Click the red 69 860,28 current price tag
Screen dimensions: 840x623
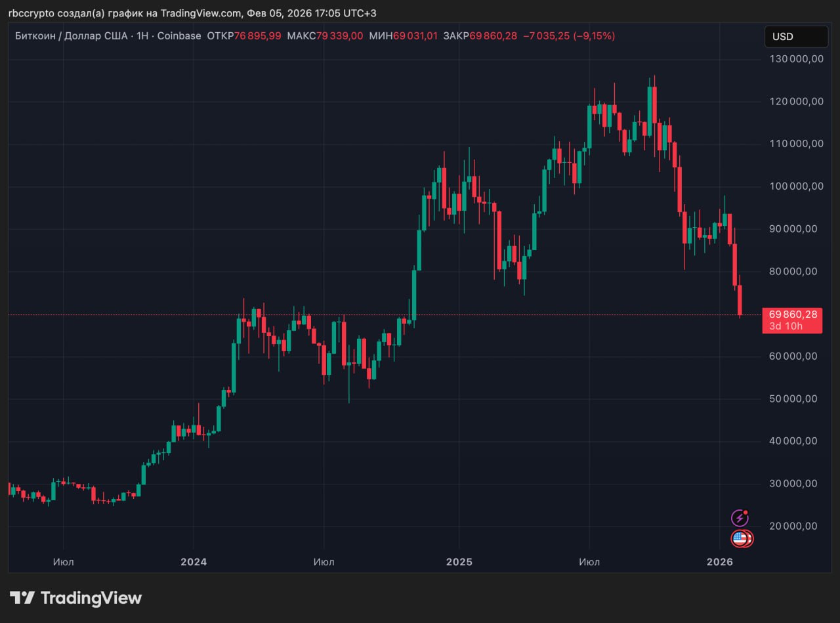coord(793,314)
